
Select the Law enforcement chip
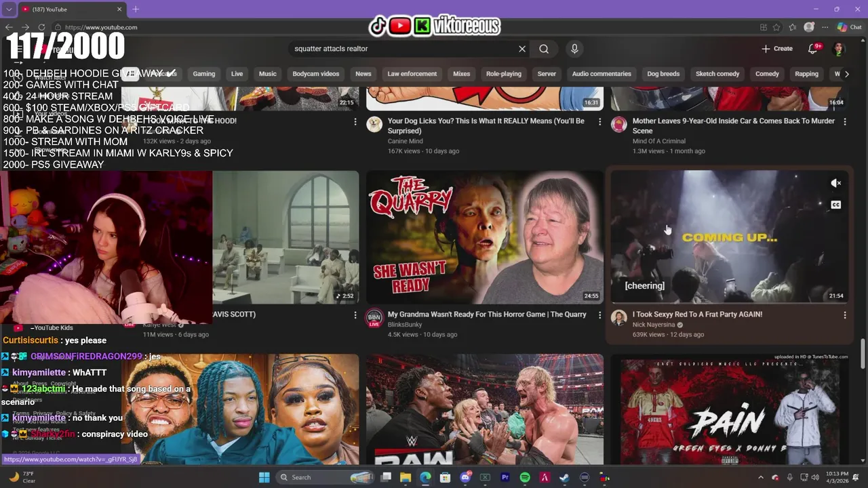[x=412, y=74]
